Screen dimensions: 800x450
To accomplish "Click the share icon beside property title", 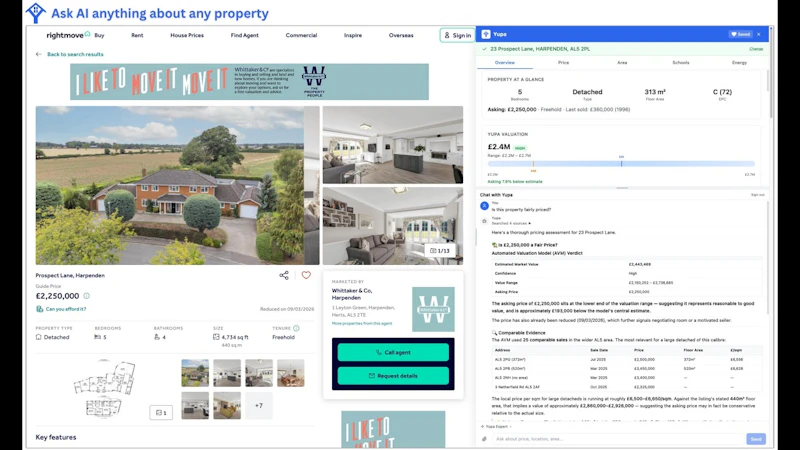I will tap(284, 275).
